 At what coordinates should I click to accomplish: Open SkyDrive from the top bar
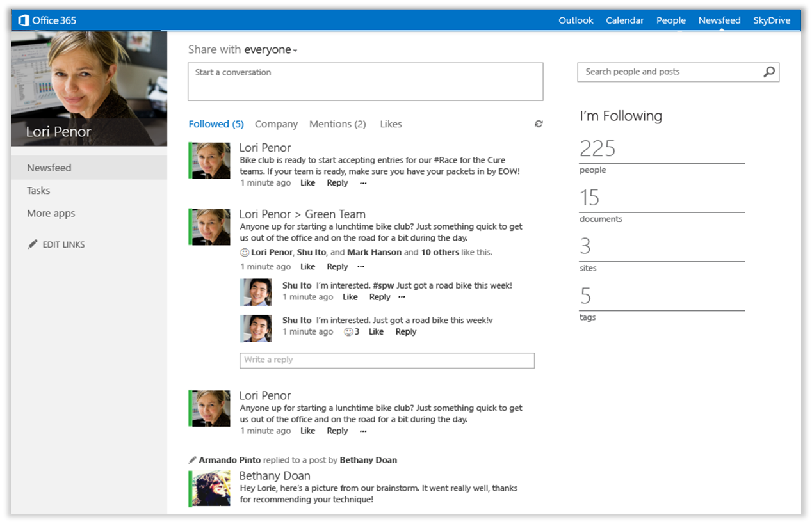point(772,20)
